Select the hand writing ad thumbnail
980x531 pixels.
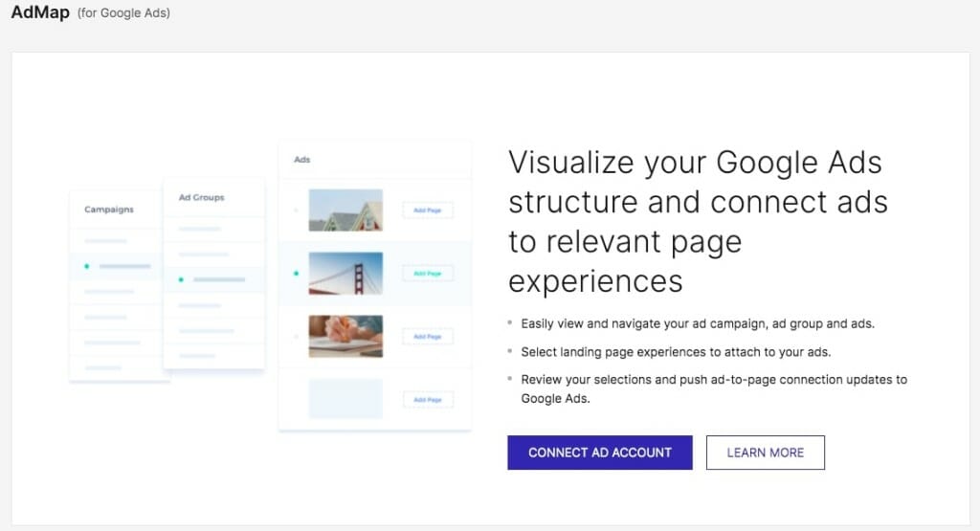point(345,336)
